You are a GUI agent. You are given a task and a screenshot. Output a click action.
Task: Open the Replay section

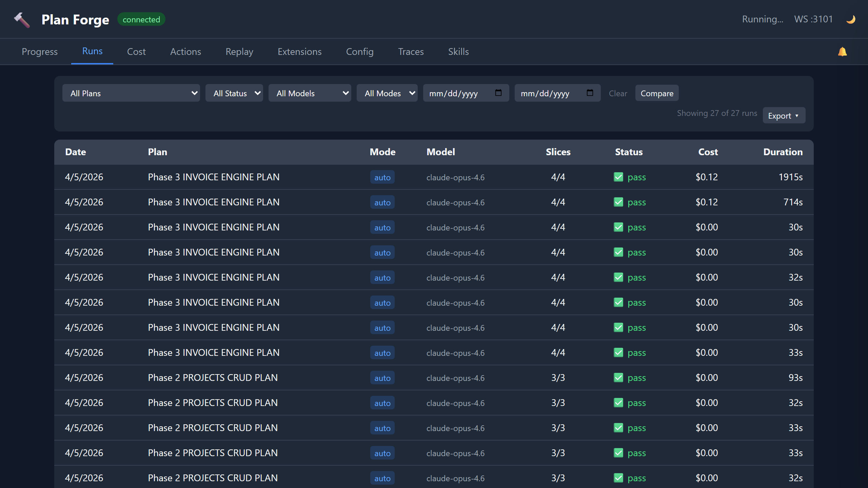(239, 52)
